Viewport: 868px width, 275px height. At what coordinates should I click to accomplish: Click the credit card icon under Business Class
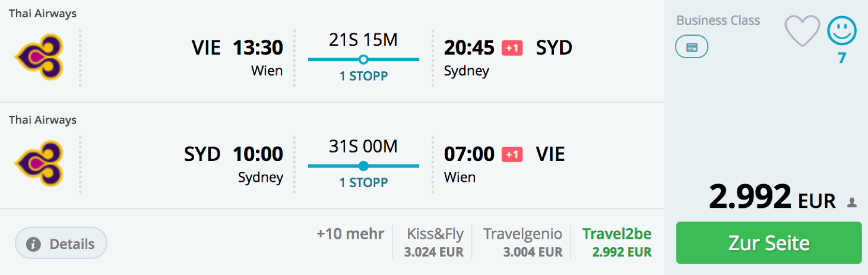pos(692,48)
